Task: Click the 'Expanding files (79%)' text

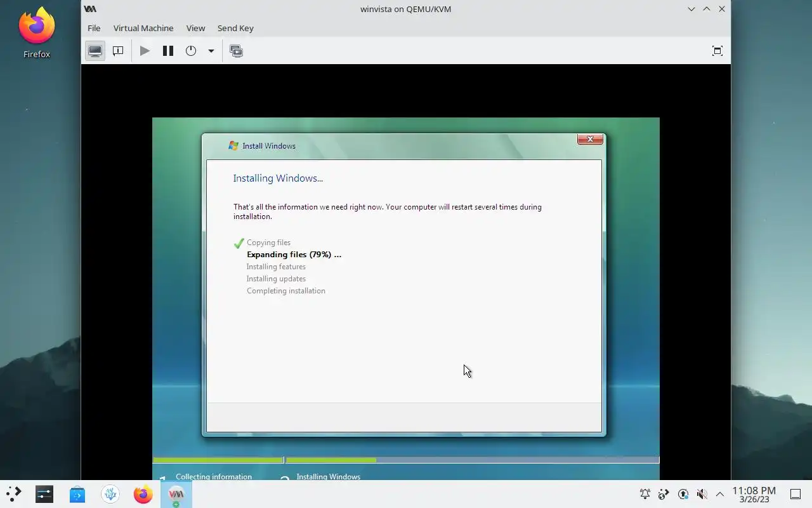Action: 294,255
